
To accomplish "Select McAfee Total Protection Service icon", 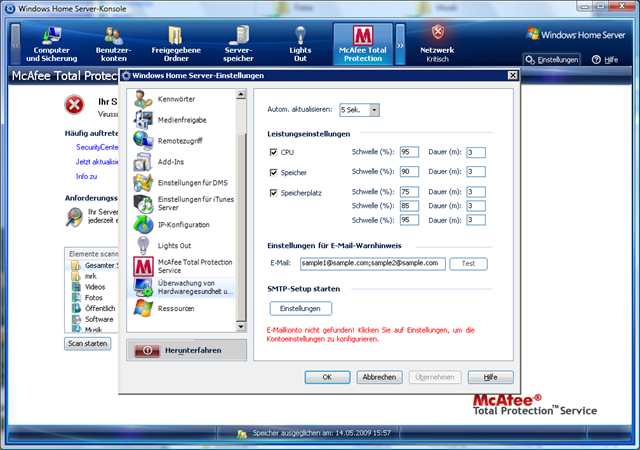I will click(x=143, y=266).
